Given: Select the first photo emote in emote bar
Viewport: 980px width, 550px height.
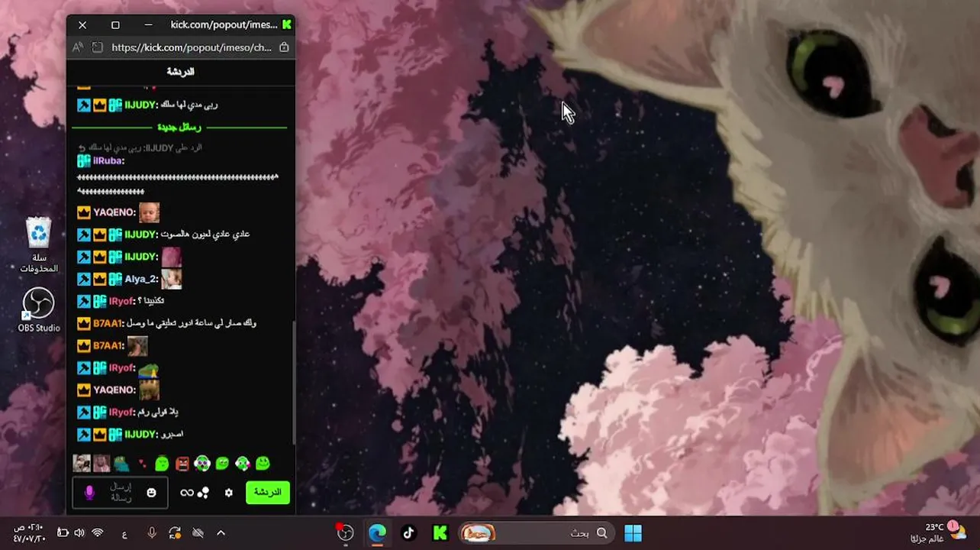Looking at the screenshot, I should [82, 464].
